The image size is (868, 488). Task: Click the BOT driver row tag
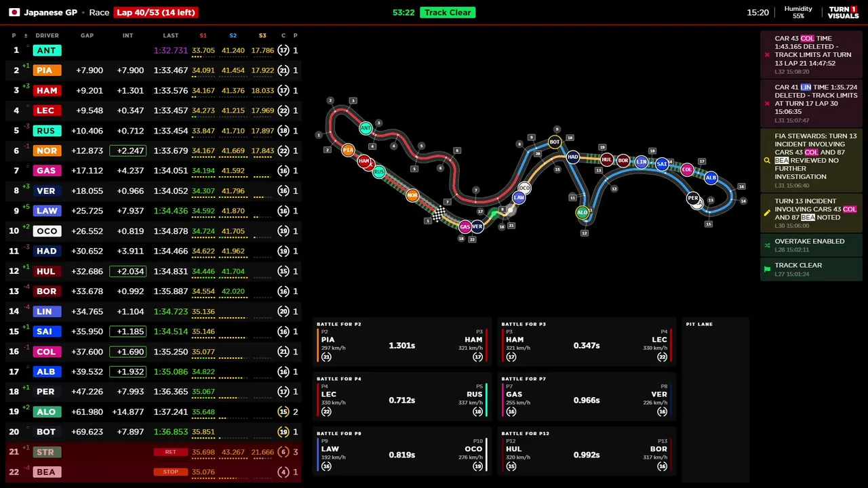pos(47,432)
